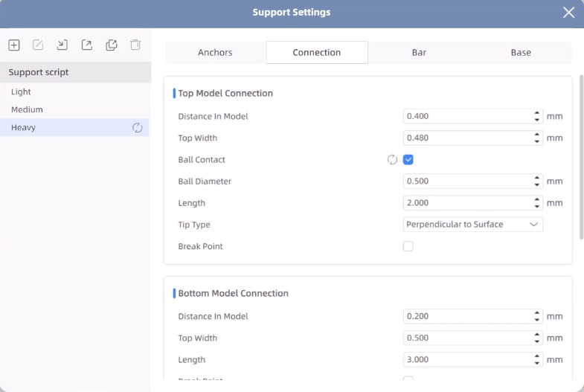Click the vertical scrollbar of the settings panel

tap(581, 156)
